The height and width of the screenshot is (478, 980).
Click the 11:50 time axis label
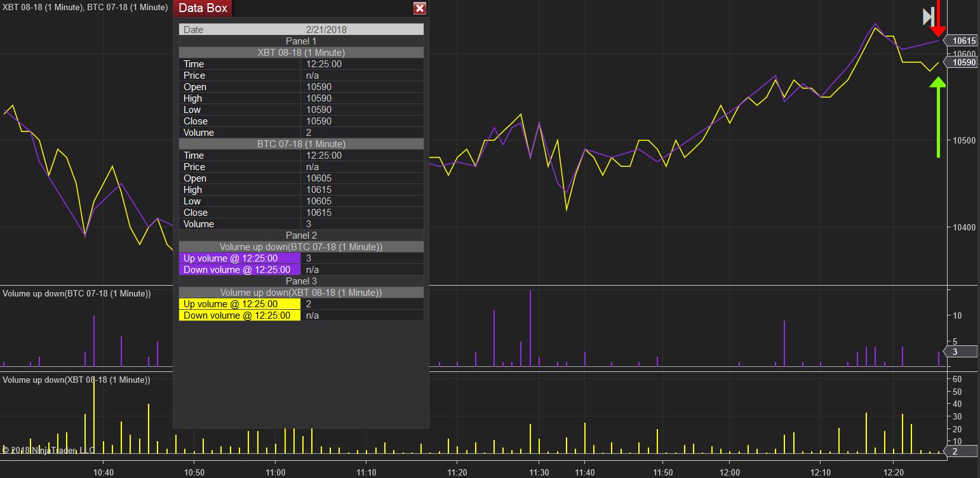[662, 472]
